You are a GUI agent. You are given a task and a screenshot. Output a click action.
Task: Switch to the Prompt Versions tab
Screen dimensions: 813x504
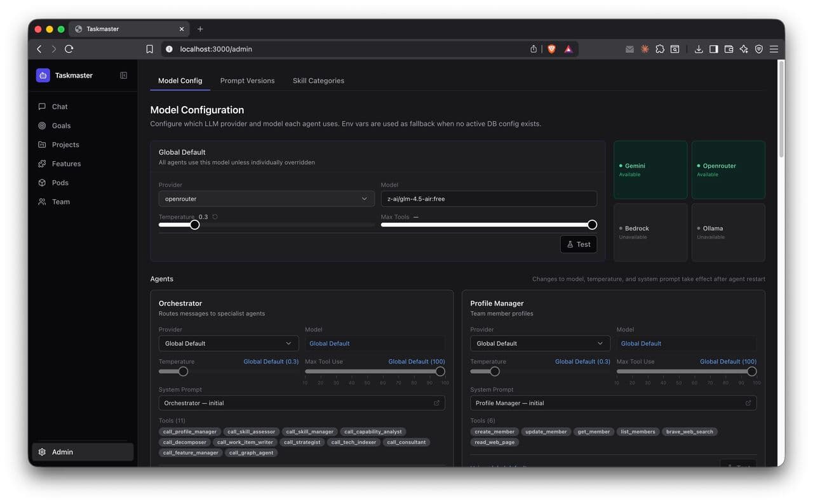click(247, 81)
